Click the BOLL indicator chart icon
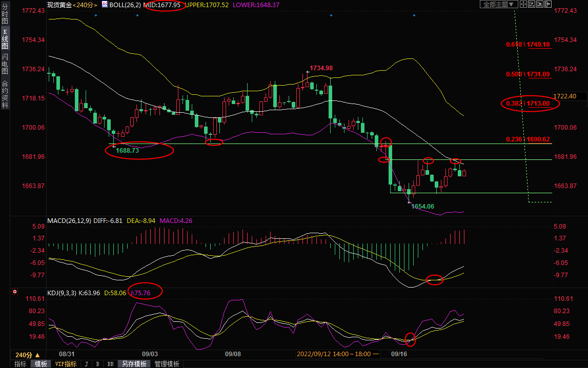The image size is (588, 368). tap(105, 5)
